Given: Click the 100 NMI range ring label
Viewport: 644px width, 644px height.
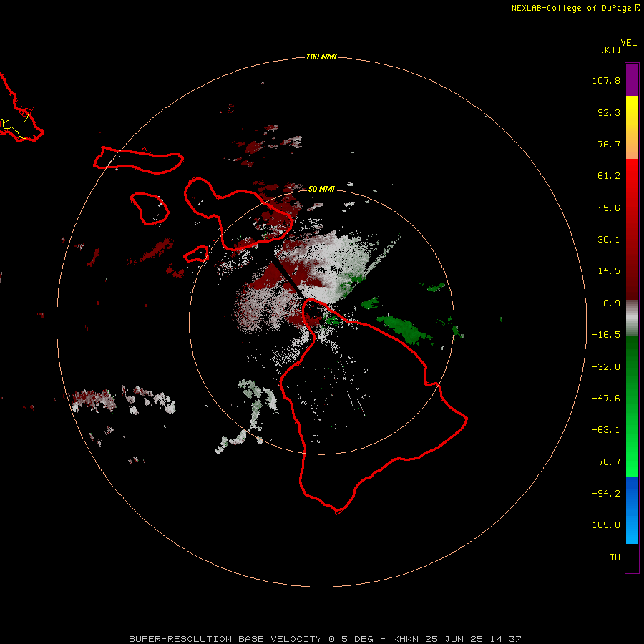Looking at the screenshot, I should [x=321, y=57].
